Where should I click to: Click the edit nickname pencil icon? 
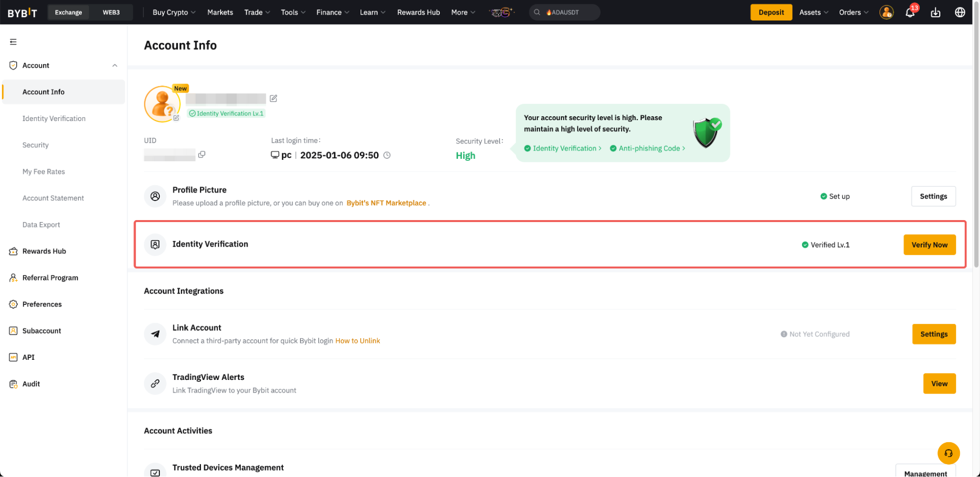click(274, 99)
